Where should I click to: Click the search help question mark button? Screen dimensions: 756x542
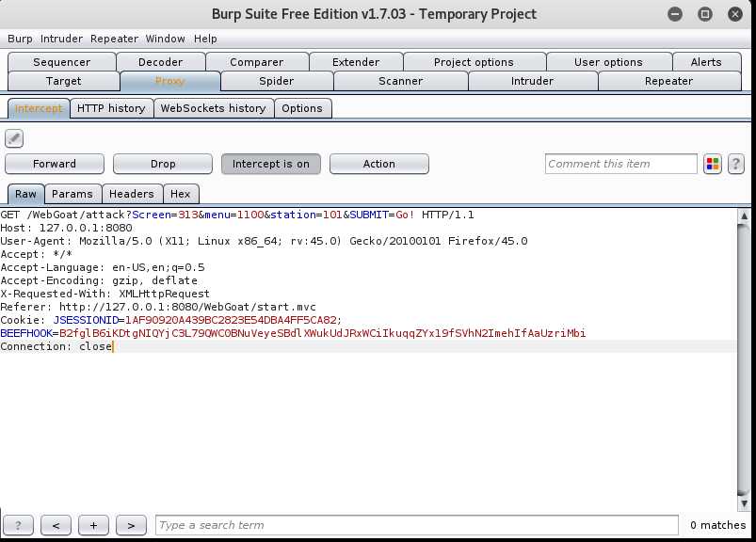click(18, 525)
